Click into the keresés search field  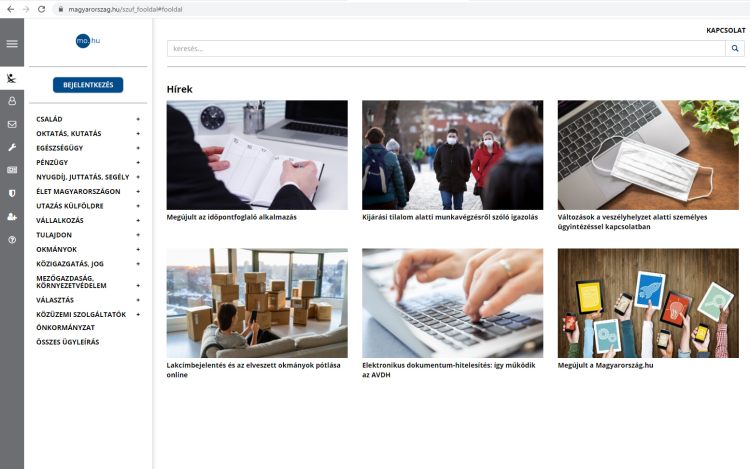(445, 48)
